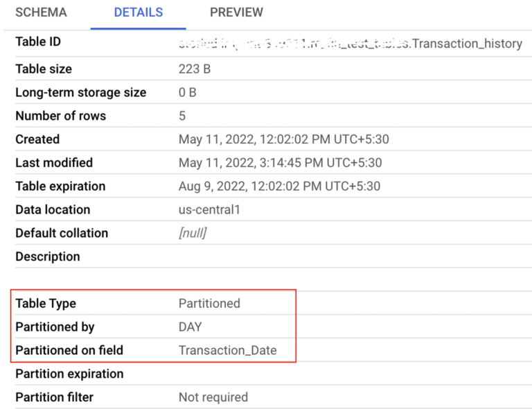Select the Transaction_Date field value
532x409 pixels.
coord(228,350)
